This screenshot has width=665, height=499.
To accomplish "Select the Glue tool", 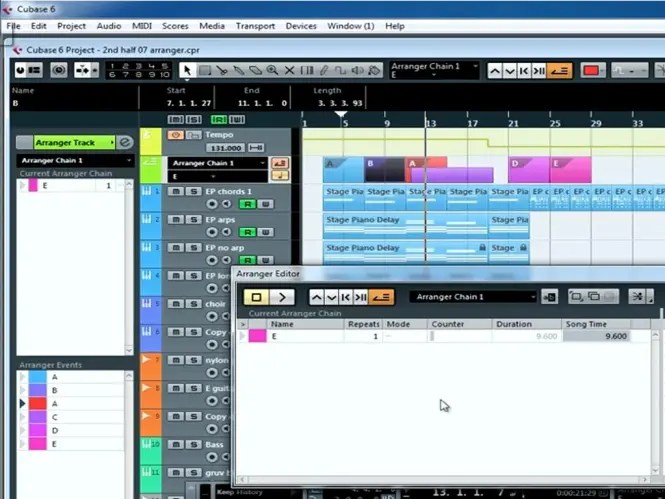I will pos(239,70).
